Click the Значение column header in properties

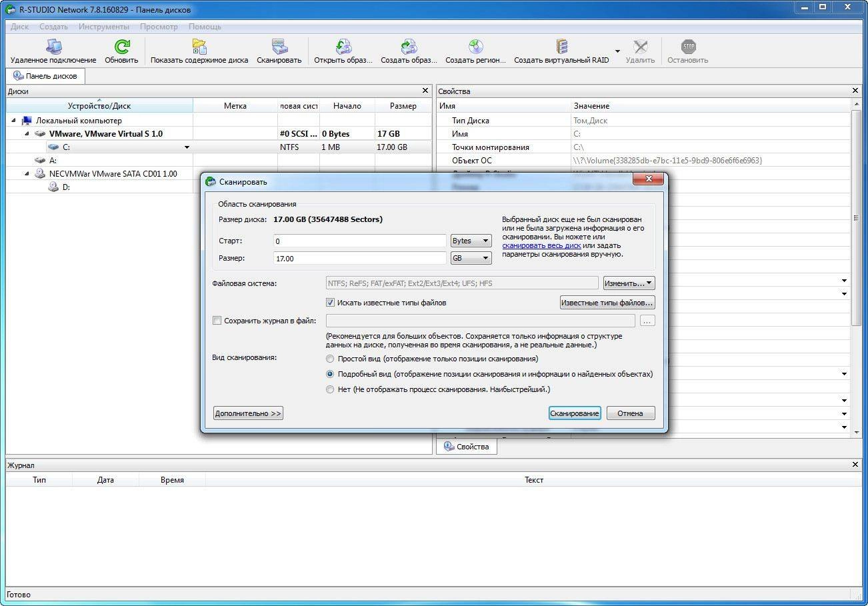click(591, 105)
